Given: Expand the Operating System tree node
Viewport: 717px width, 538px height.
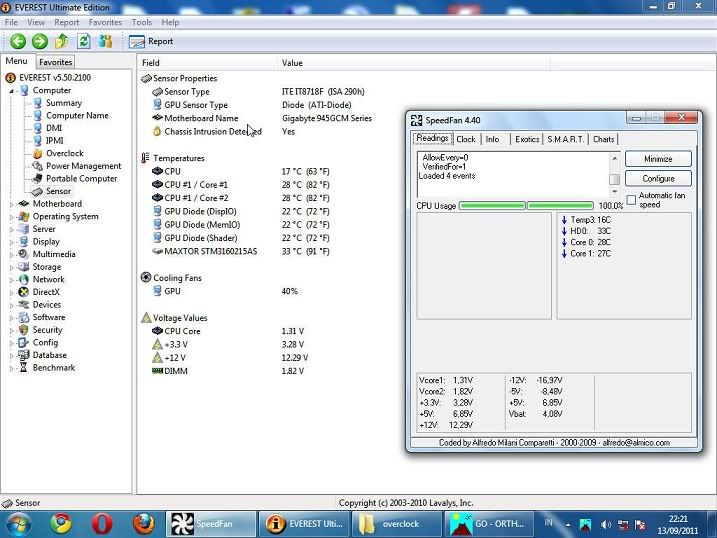Looking at the screenshot, I should [x=11, y=217].
